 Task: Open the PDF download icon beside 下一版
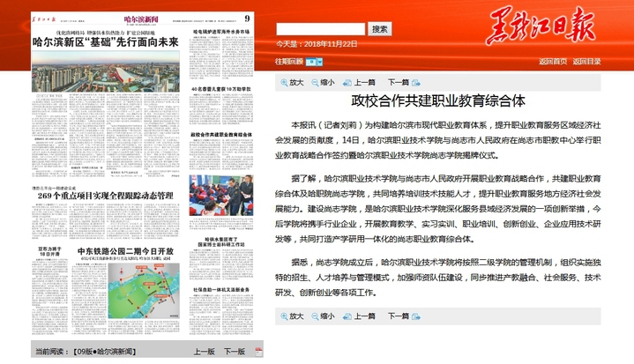258,352
